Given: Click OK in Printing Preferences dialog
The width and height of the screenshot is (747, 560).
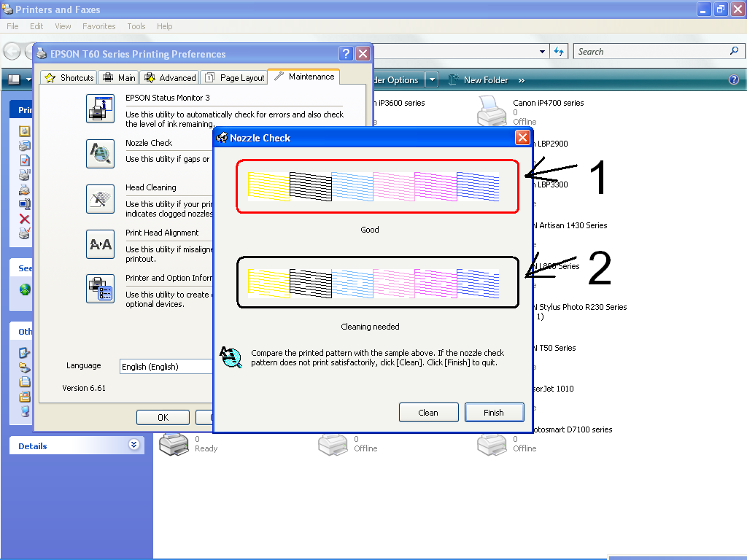Looking at the screenshot, I should click(x=163, y=417).
